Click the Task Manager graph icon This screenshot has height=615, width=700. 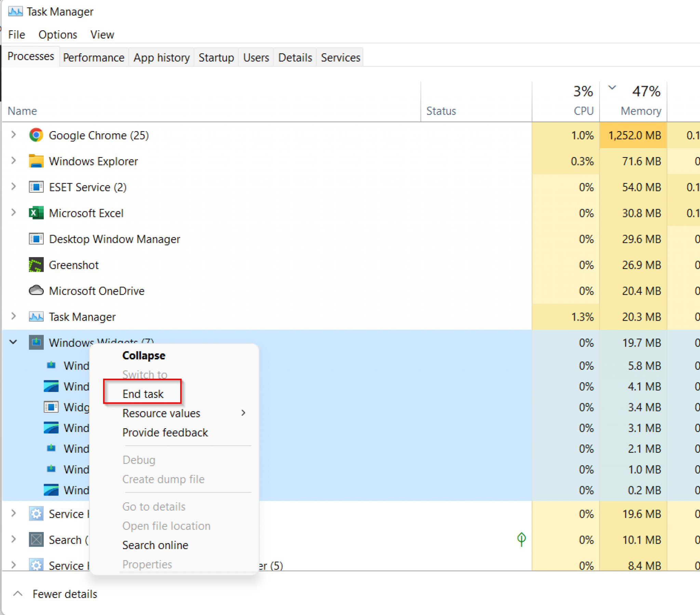click(36, 317)
